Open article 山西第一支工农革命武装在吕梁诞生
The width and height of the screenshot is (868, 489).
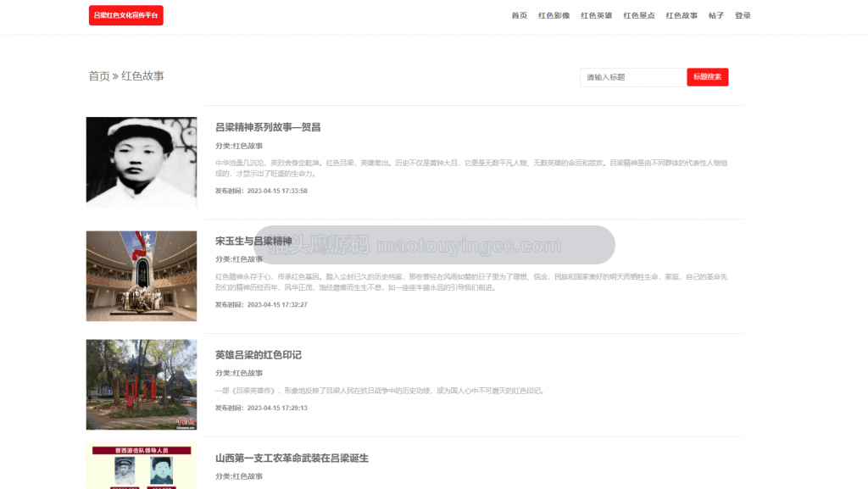tap(292, 458)
